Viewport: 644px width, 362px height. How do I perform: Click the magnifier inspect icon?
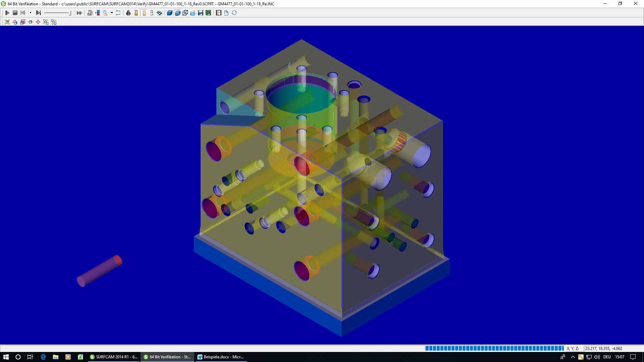pyautogui.click(x=105, y=13)
